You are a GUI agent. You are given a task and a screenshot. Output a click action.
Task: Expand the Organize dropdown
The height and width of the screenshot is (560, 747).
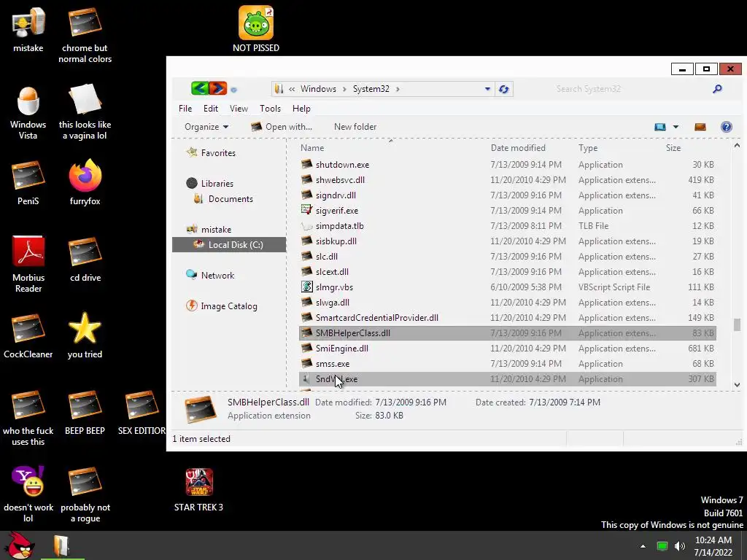click(x=206, y=127)
